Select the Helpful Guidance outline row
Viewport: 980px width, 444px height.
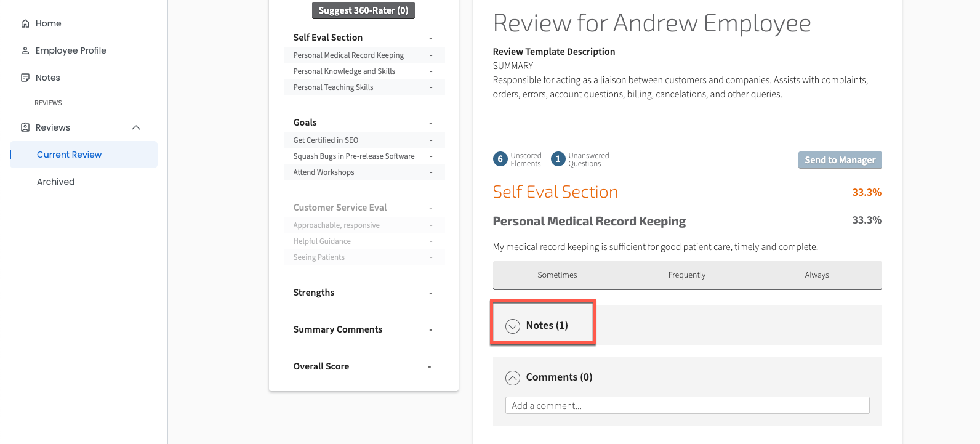click(x=364, y=241)
